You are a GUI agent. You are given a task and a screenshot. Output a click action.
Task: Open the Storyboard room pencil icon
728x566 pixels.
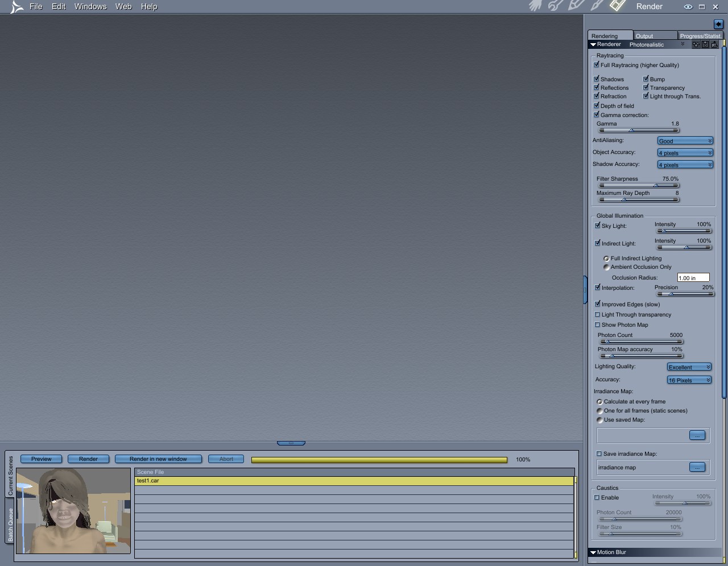pos(576,6)
